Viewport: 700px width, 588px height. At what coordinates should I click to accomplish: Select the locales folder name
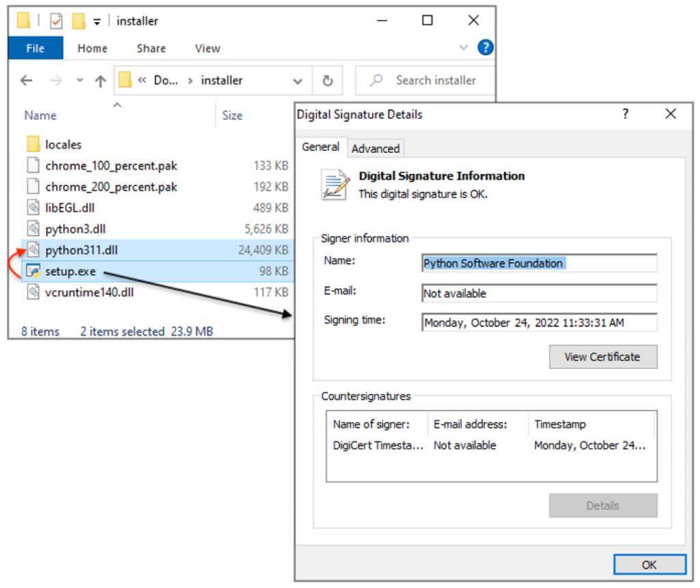click(x=64, y=145)
